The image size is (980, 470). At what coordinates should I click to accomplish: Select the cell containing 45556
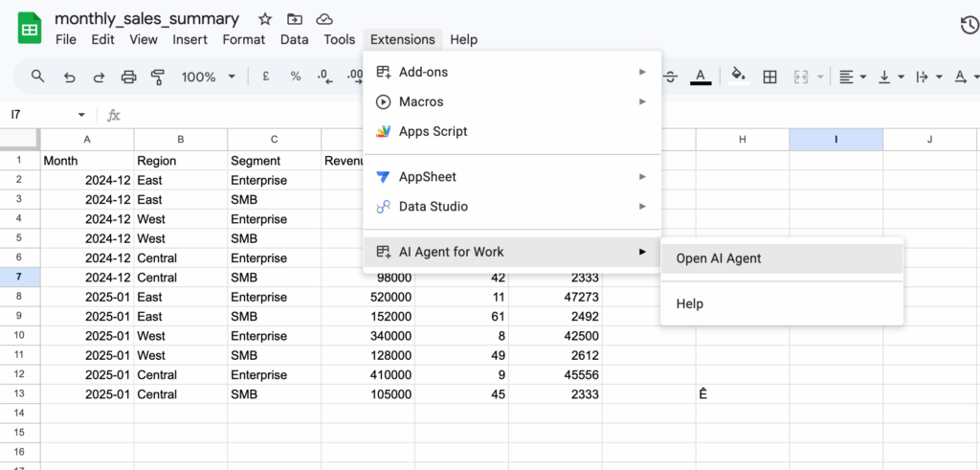point(556,375)
